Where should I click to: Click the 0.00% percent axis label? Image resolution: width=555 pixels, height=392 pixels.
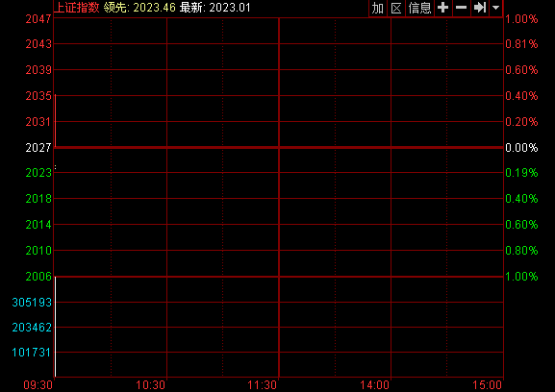click(x=521, y=147)
